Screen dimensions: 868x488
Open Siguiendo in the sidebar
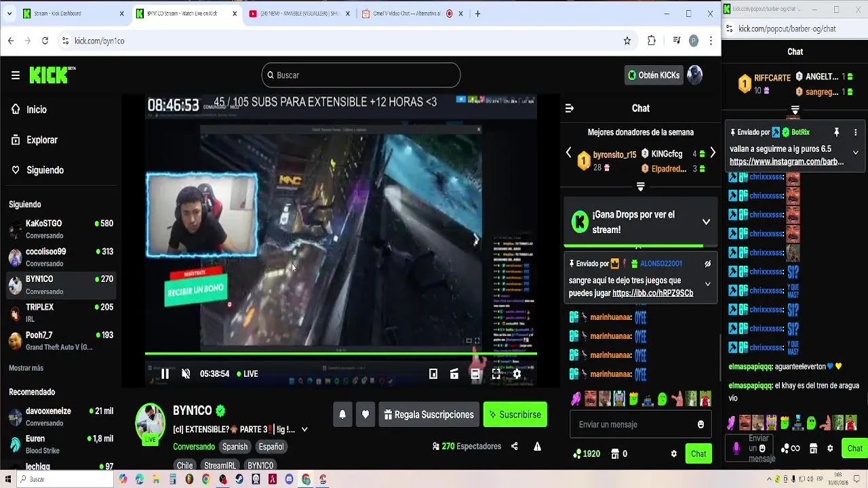[37, 170]
